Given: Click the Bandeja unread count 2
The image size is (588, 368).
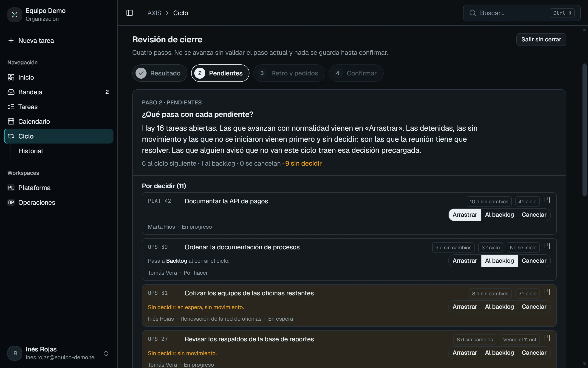Looking at the screenshot, I should tap(107, 92).
